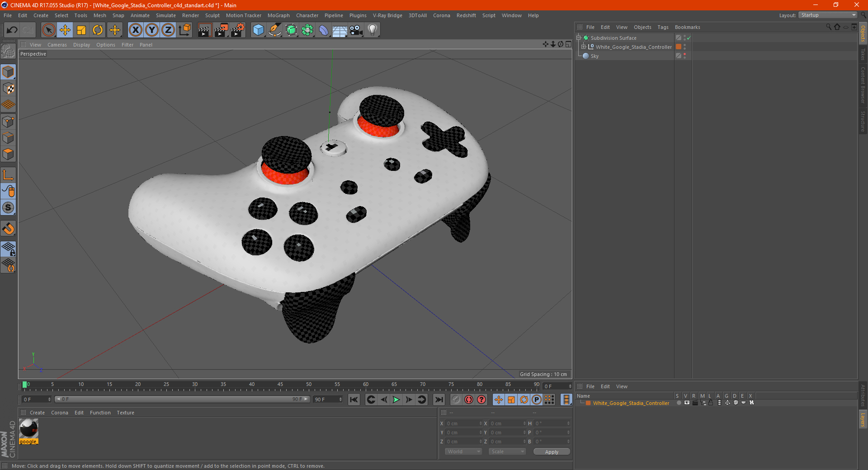The width and height of the screenshot is (868, 470).
Task: Select Polygons mode icon
Action: click(8, 154)
